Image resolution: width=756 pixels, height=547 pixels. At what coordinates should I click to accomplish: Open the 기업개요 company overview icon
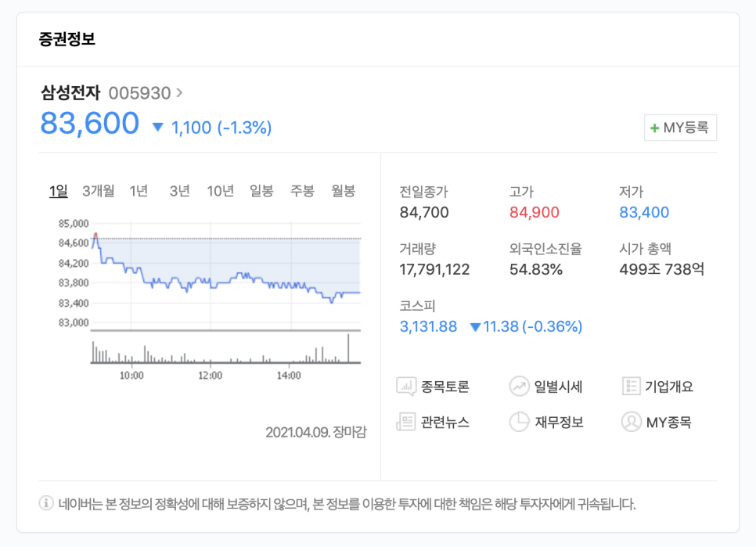pyautogui.click(x=631, y=387)
